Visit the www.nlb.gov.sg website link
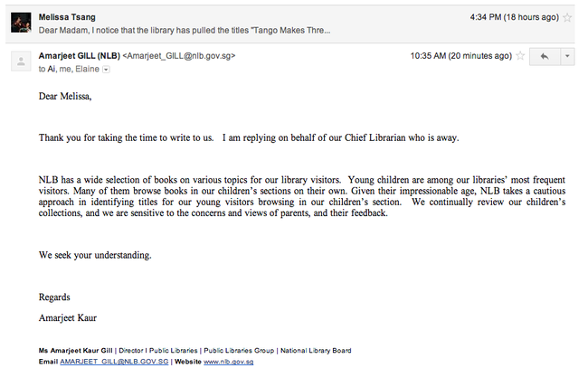This screenshot has width=588, height=368. pyautogui.click(x=228, y=361)
